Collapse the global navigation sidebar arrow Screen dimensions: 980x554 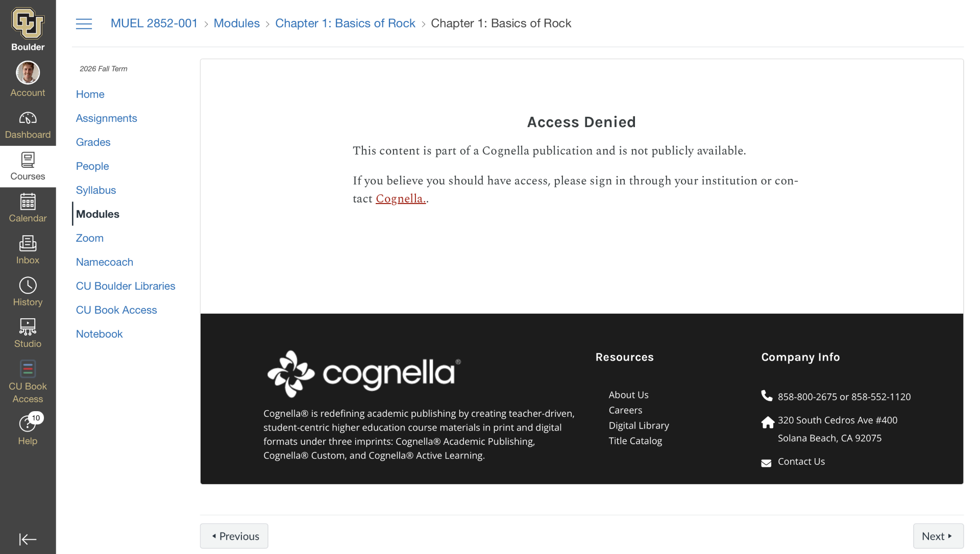28,539
